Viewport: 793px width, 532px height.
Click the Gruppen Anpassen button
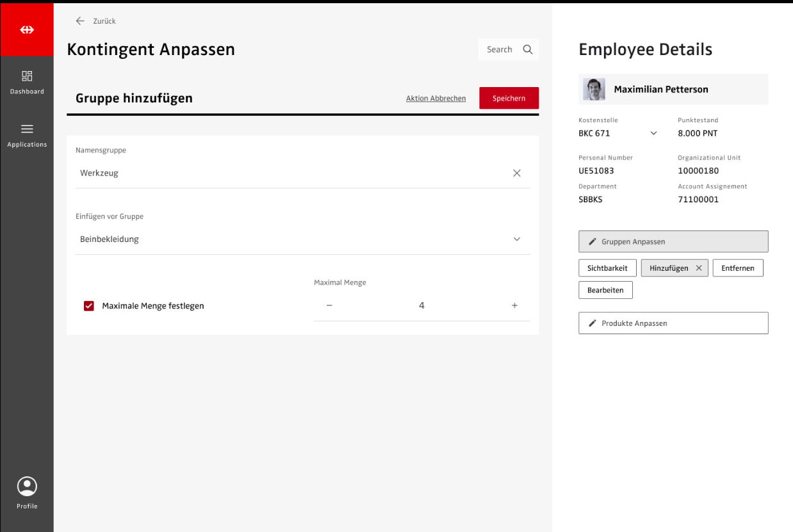click(x=673, y=242)
